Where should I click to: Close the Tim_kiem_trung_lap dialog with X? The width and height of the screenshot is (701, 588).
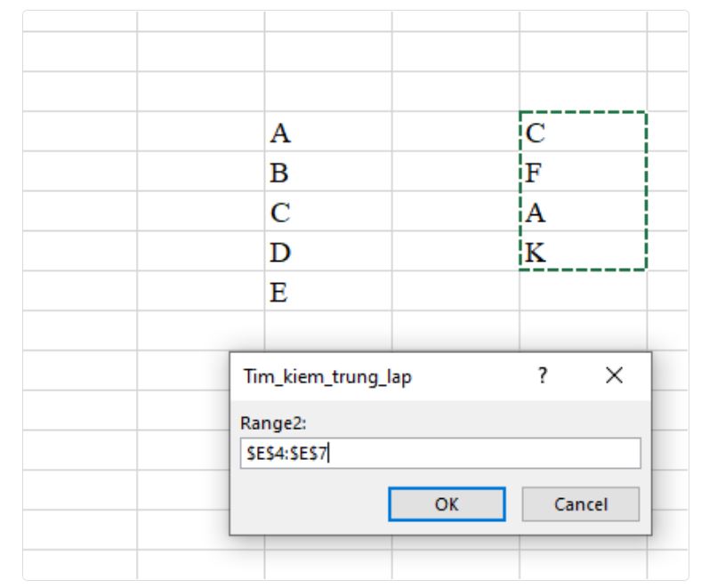pyautogui.click(x=614, y=376)
